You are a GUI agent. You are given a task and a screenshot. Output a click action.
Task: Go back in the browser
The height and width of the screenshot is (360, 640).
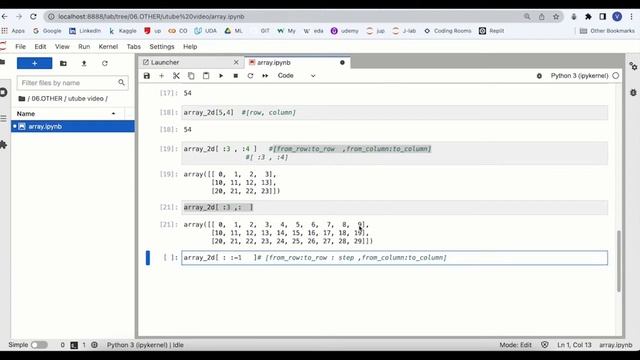[4, 17]
